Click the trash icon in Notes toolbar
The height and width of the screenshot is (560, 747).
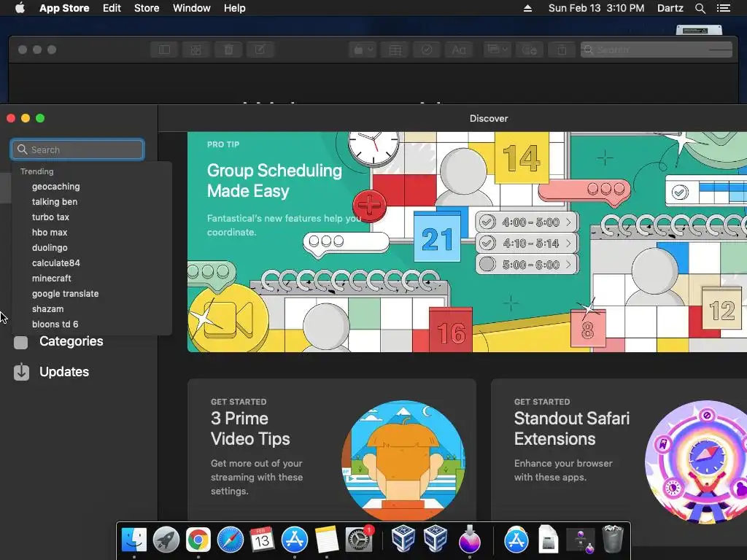pyautogui.click(x=228, y=50)
